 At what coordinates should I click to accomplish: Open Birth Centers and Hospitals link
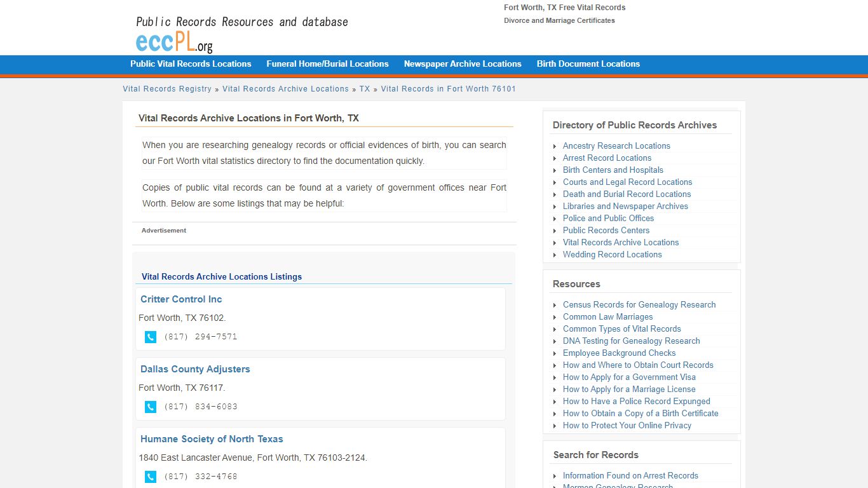[x=613, y=170]
